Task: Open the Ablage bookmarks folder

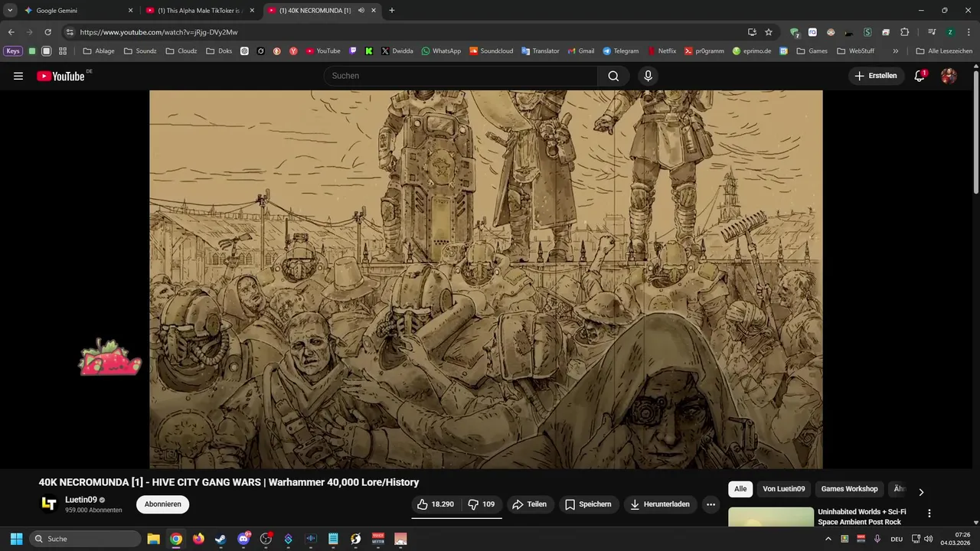Action: pos(99,51)
